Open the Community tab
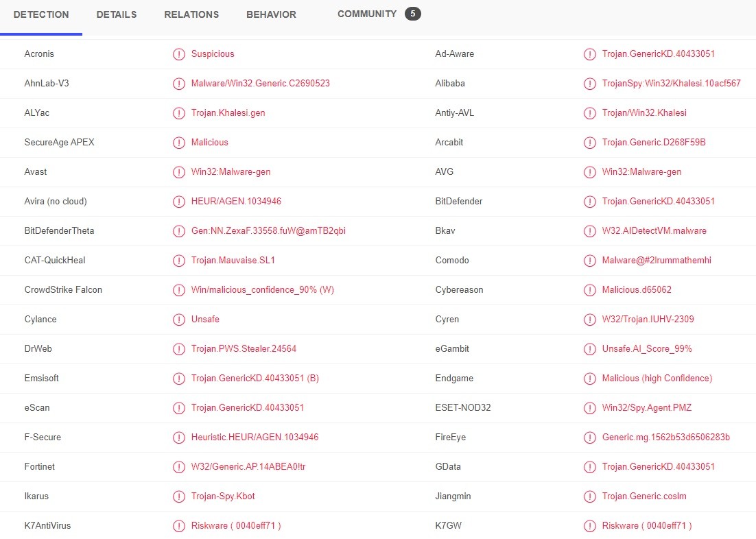Viewport: 756px width, 539px height. tap(367, 14)
